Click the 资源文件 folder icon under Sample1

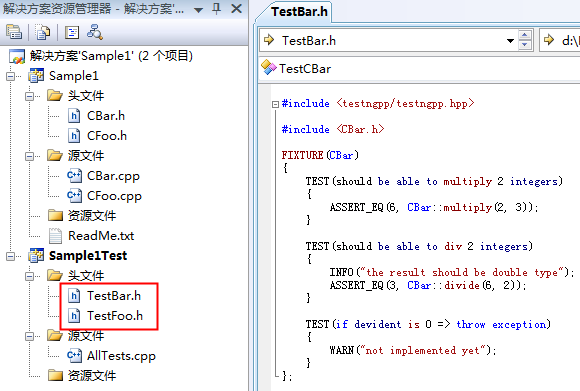pyautogui.click(x=55, y=215)
